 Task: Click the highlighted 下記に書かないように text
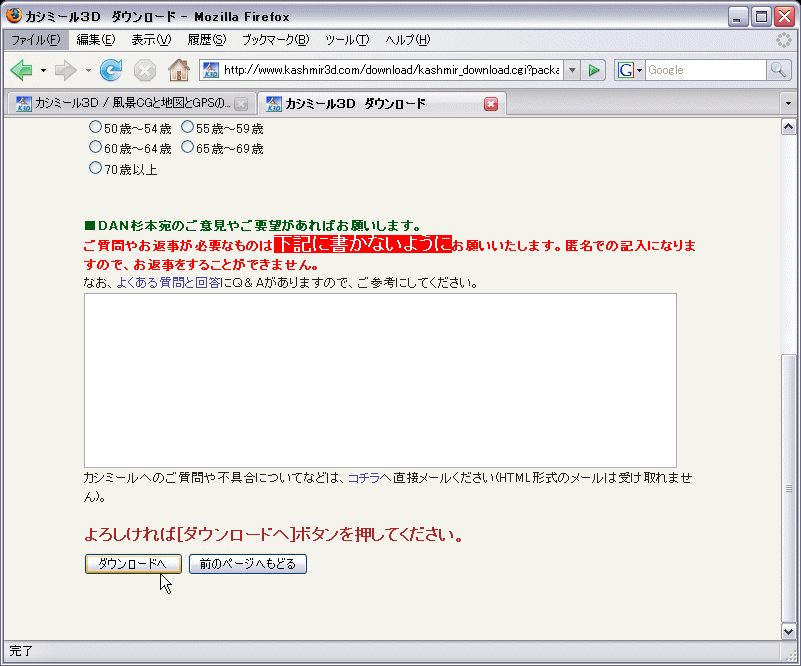click(363, 244)
